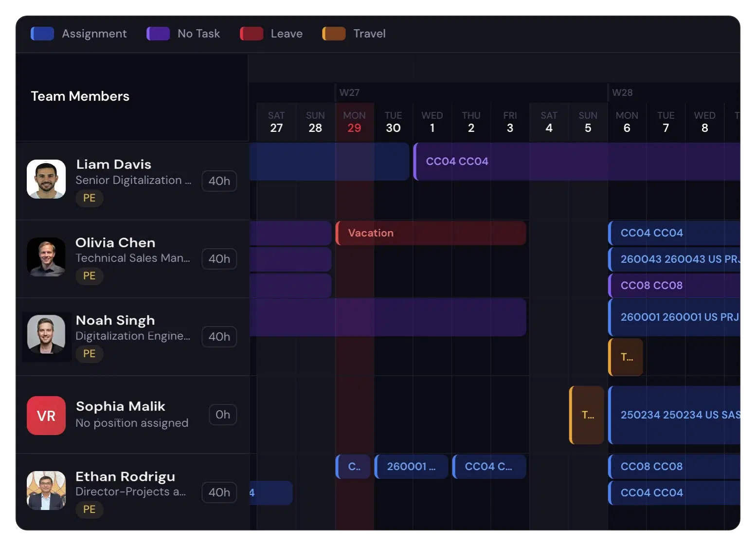756x546 pixels.
Task: Click Noah Singh's orange travel block
Action: [626, 357]
